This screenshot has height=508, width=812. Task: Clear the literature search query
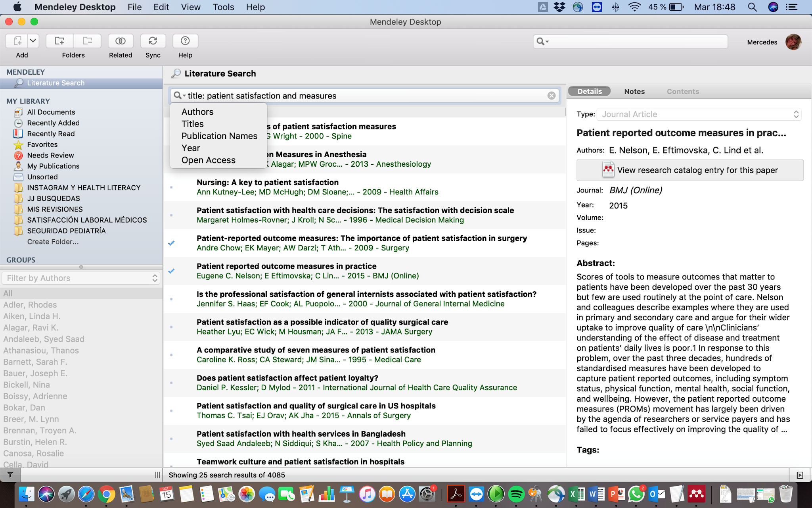point(551,96)
